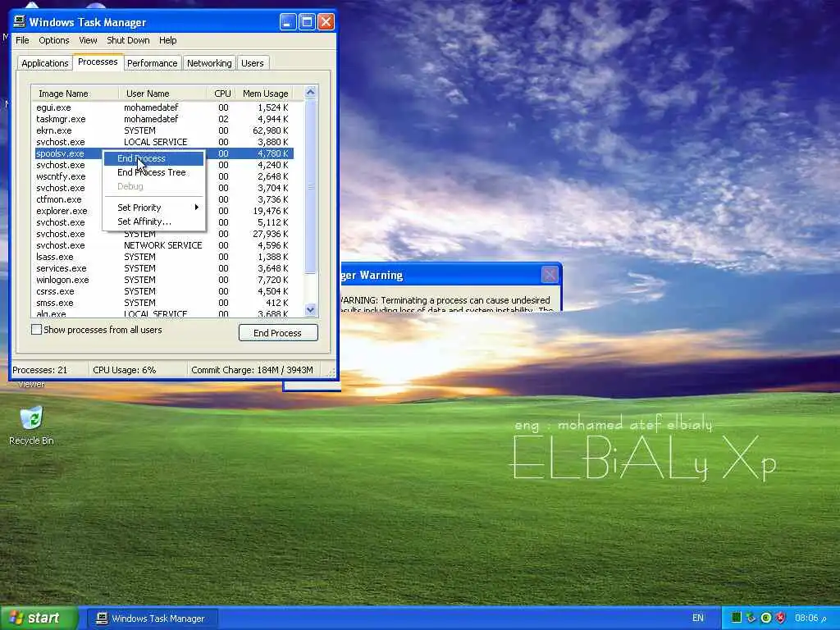
Task: Select the csrss.exe process row
Action: point(163,291)
